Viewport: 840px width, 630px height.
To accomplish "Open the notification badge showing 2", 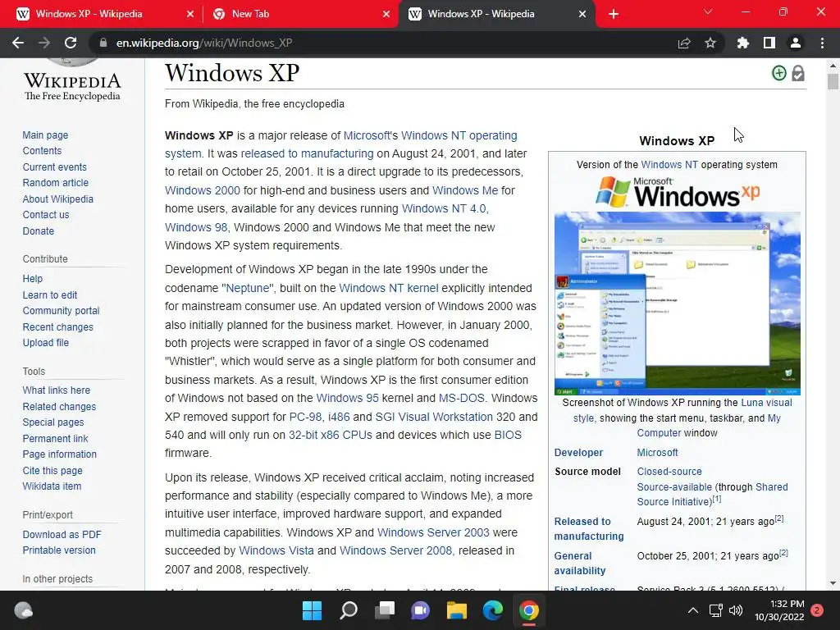I will tap(817, 610).
